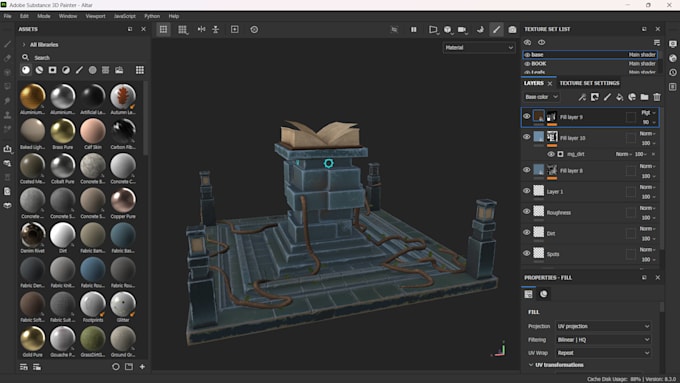Hide Fill layer 9 with eye icon
Screen dimensions: 680x383
[526, 116]
